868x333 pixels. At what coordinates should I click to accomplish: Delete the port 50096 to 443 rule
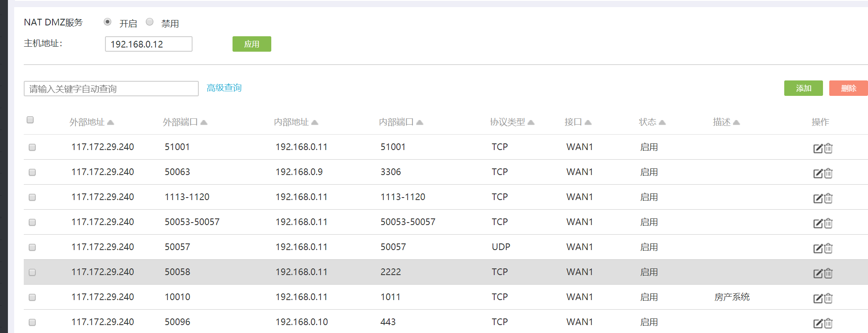pyautogui.click(x=828, y=323)
